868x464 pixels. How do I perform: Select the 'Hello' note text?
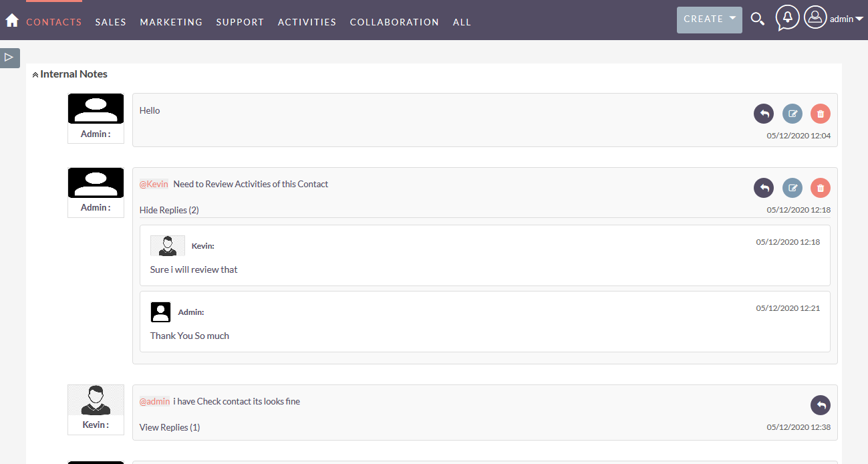click(150, 110)
